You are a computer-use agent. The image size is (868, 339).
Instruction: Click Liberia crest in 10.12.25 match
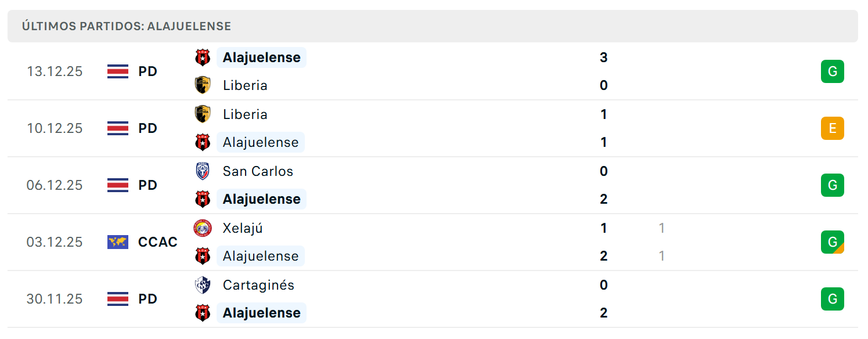coord(202,114)
